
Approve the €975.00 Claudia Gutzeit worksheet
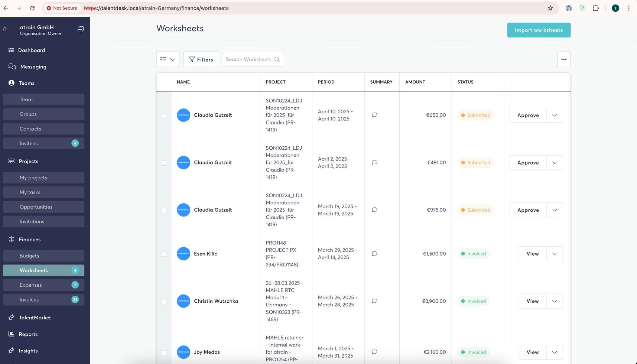[x=528, y=210]
